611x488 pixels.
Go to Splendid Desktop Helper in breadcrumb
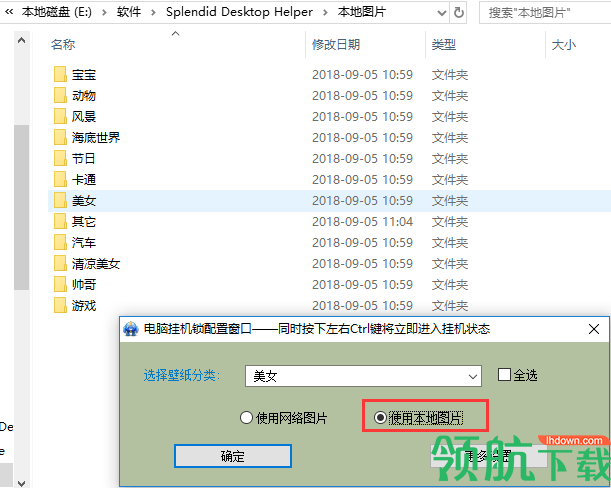[x=239, y=12]
